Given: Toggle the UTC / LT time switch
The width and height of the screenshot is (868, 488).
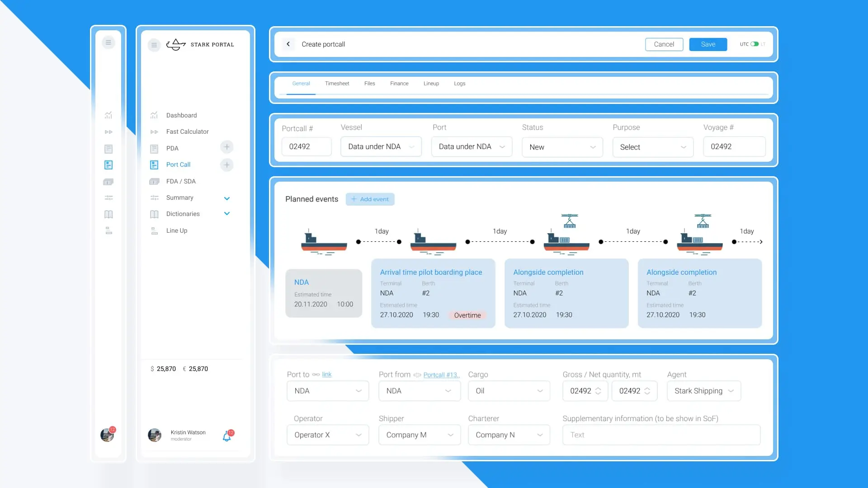Looking at the screenshot, I should [x=754, y=44].
